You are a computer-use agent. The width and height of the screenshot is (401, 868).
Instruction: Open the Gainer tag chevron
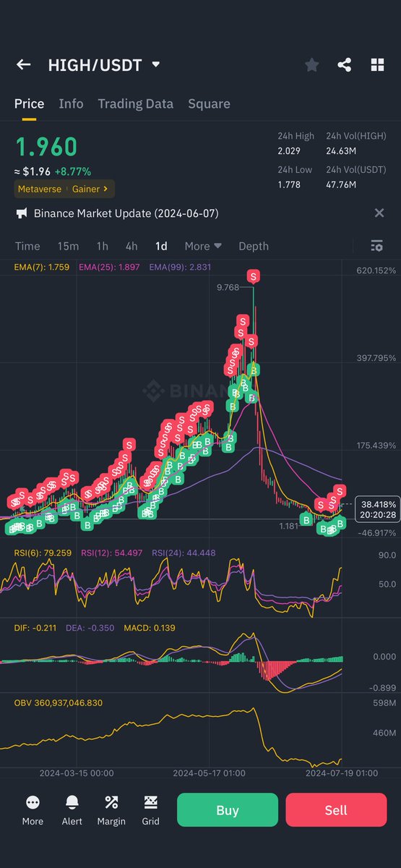(x=105, y=189)
